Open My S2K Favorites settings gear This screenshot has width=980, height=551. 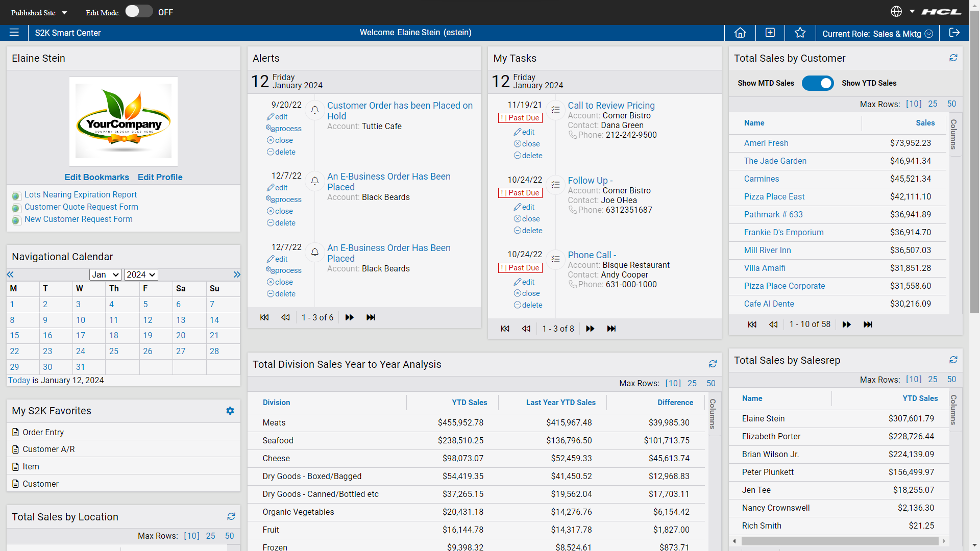pos(230,411)
